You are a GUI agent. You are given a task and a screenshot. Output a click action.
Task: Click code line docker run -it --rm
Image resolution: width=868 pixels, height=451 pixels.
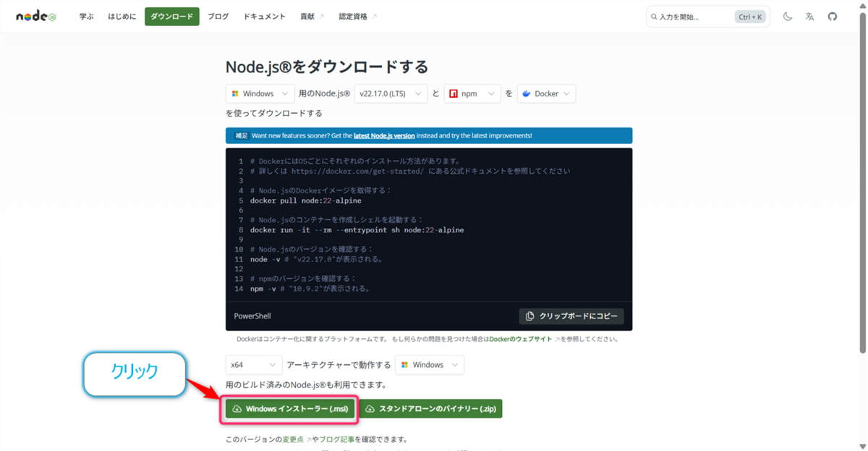(x=357, y=230)
